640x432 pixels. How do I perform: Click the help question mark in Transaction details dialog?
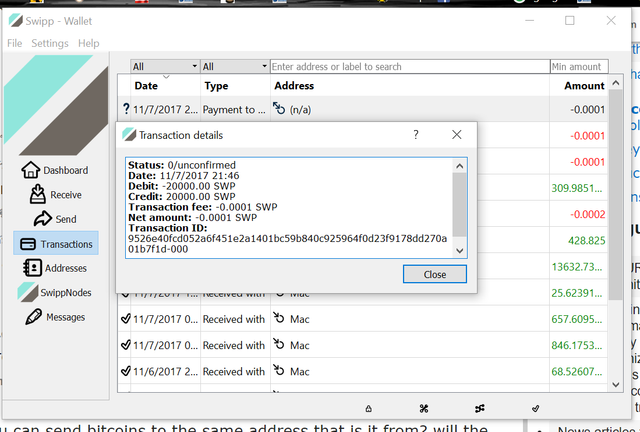point(416,135)
